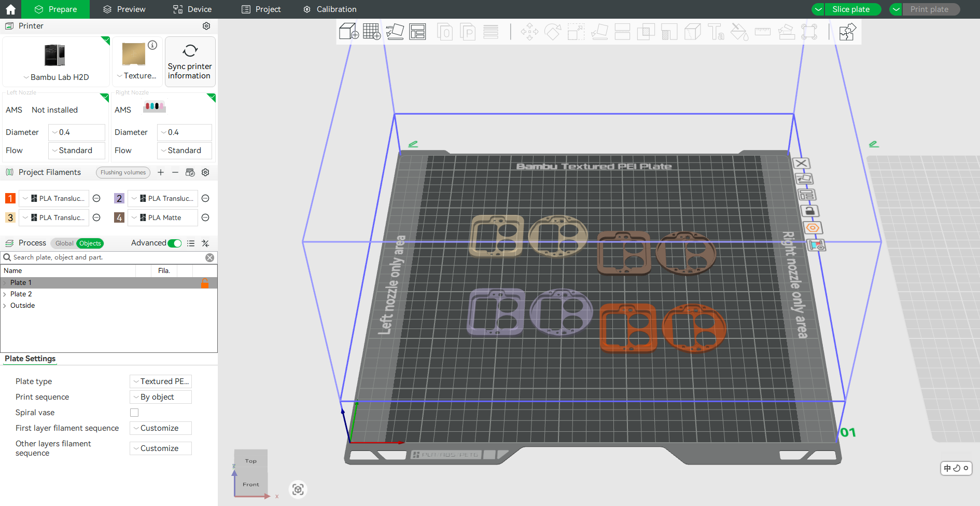980x506 pixels.
Task: Open the Calibration tab
Action: [330, 9]
